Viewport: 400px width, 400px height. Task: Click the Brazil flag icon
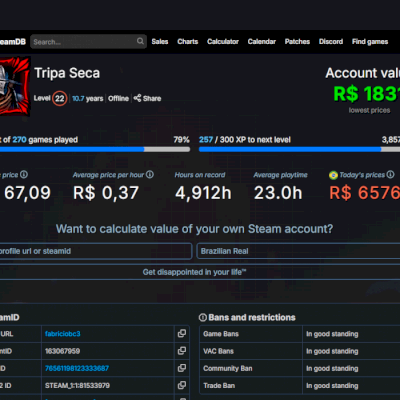333,175
